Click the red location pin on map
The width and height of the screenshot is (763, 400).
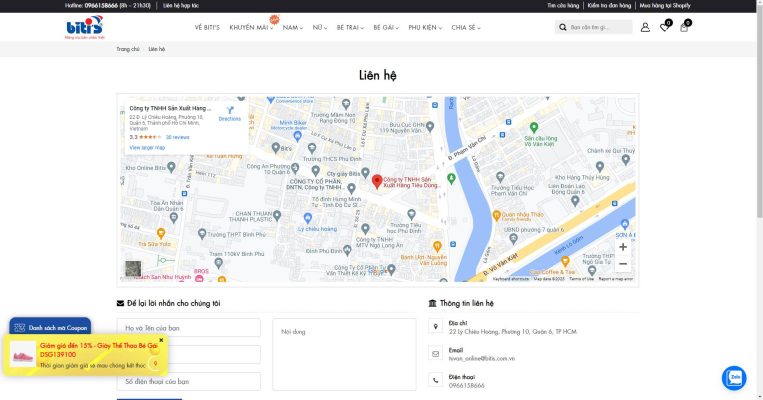(x=377, y=182)
